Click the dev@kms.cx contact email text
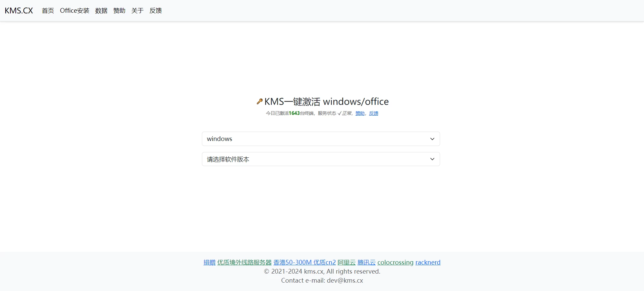Image resolution: width=644 pixels, height=291 pixels. [x=345, y=281]
